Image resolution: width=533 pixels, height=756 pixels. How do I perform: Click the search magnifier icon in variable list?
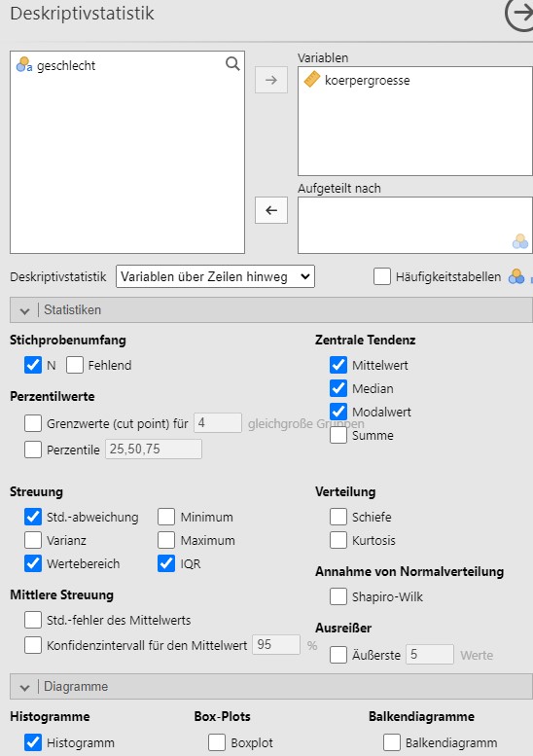(232, 63)
